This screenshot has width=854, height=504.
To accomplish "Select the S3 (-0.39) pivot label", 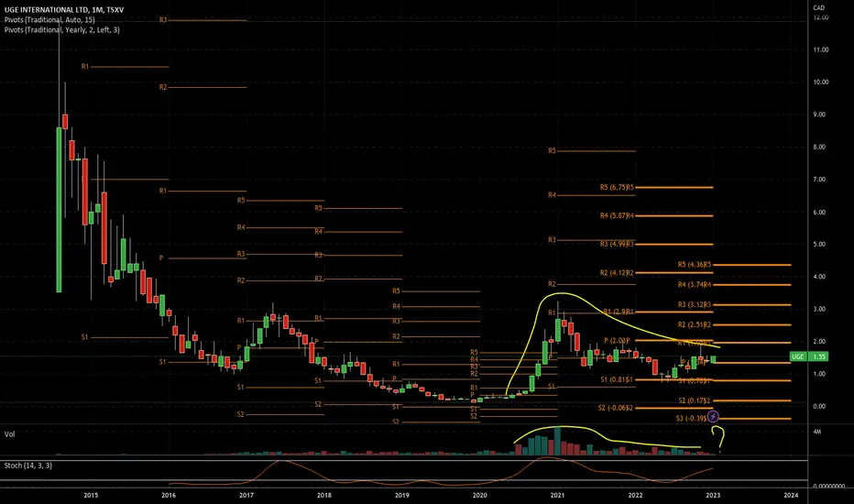I will [691, 419].
